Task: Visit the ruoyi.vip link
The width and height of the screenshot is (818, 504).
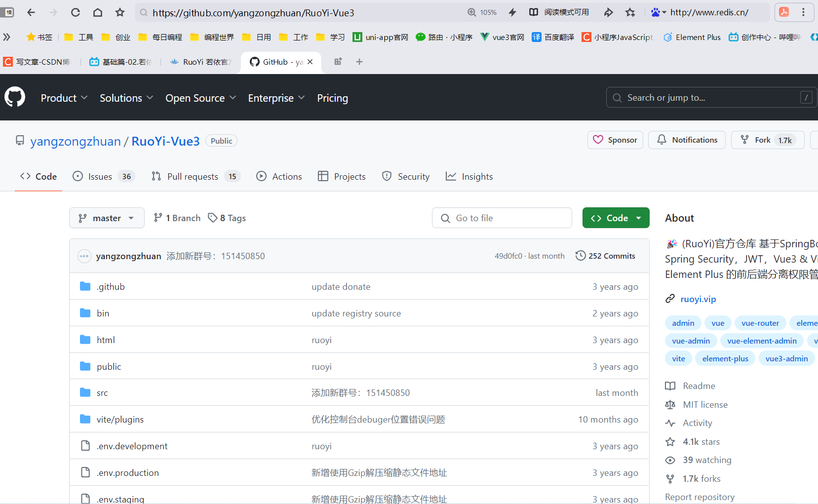Action: [698, 299]
